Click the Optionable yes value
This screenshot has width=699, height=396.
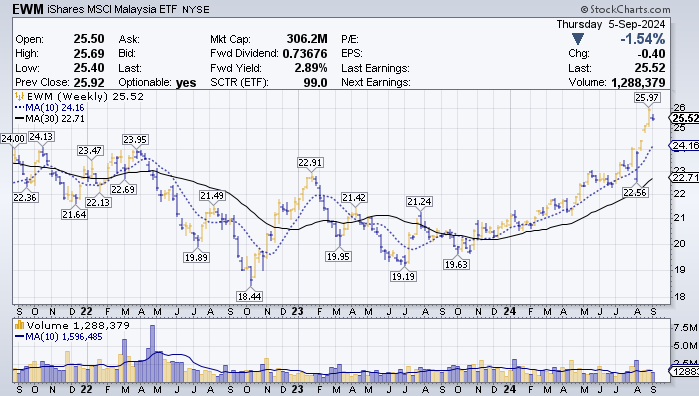click(186, 82)
